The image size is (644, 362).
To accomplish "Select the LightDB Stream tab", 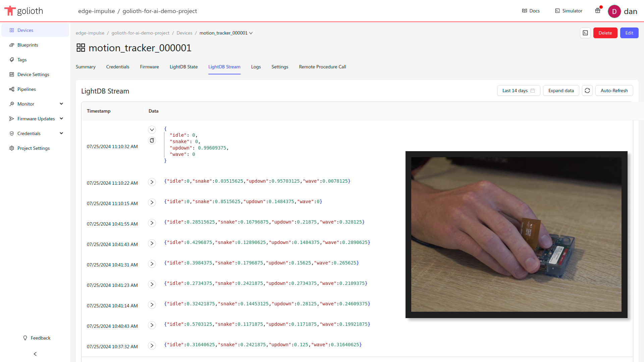I will [224, 67].
